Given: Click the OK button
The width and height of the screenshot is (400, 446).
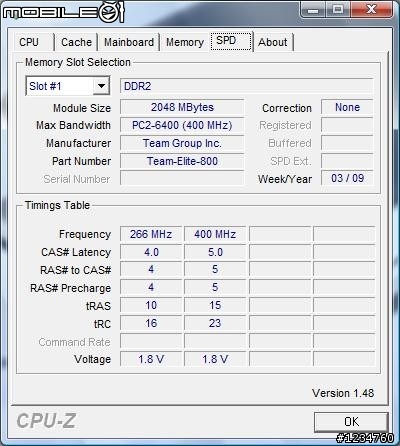Looking at the screenshot, I should (351, 422).
